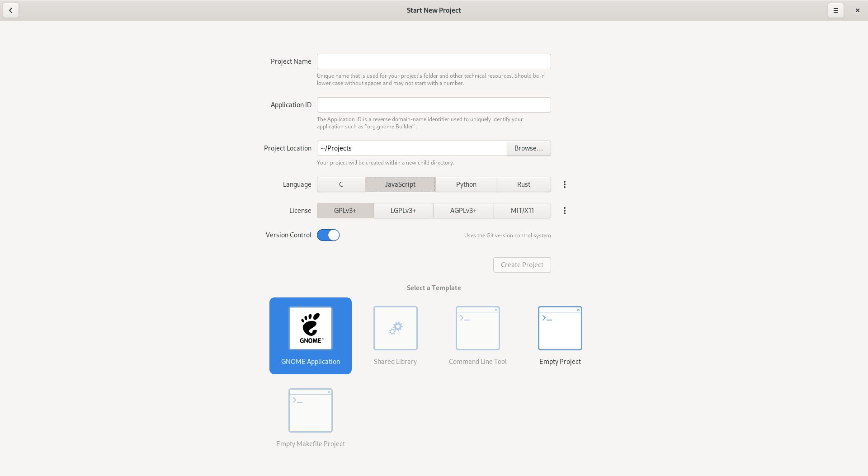Choose the AGPLv3+ license
868x476 pixels.
tap(462, 210)
